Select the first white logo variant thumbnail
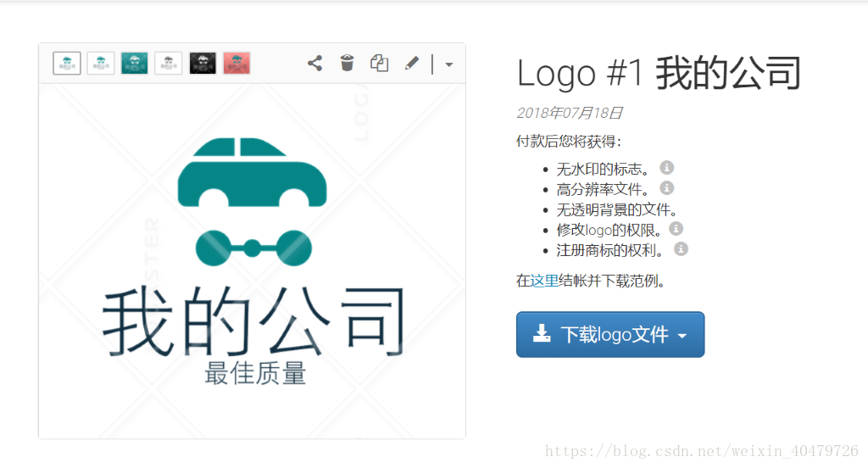868x468 pixels. tap(67, 63)
